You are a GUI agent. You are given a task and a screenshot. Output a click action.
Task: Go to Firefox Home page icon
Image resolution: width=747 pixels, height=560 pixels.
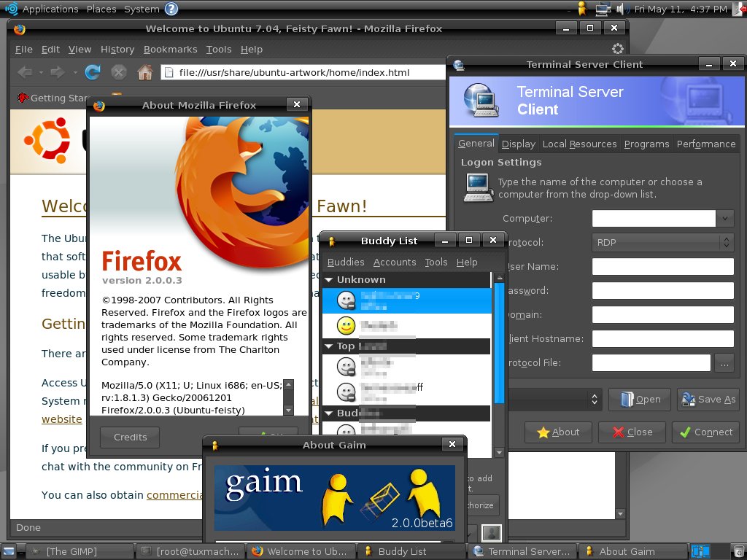[x=145, y=72]
